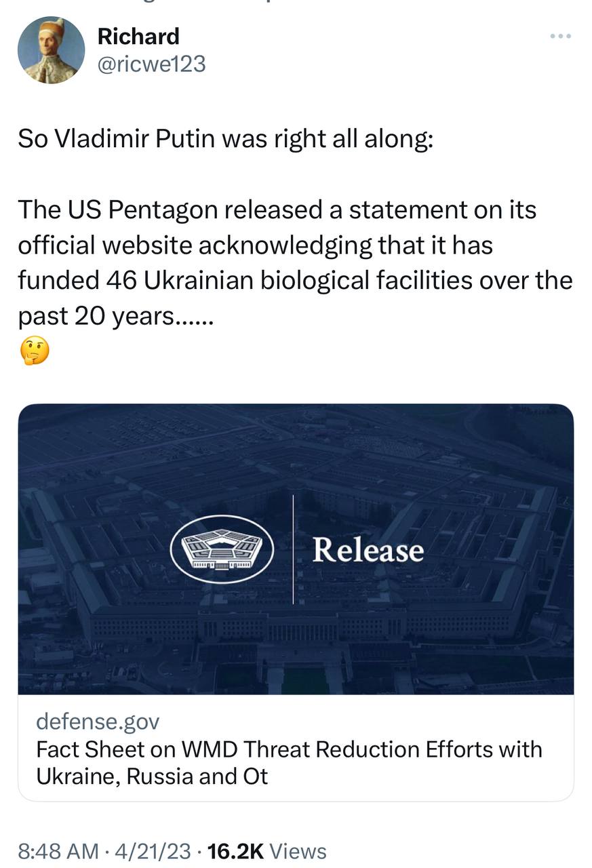Click the display name Richard
Viewport: 592px width, 868px height.
coord(138,36)
